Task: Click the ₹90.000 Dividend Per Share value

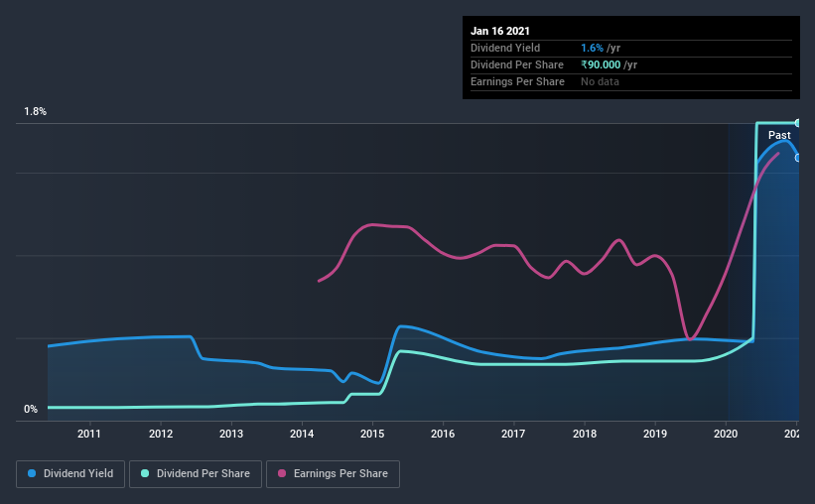Action: (x=601, y=64)
